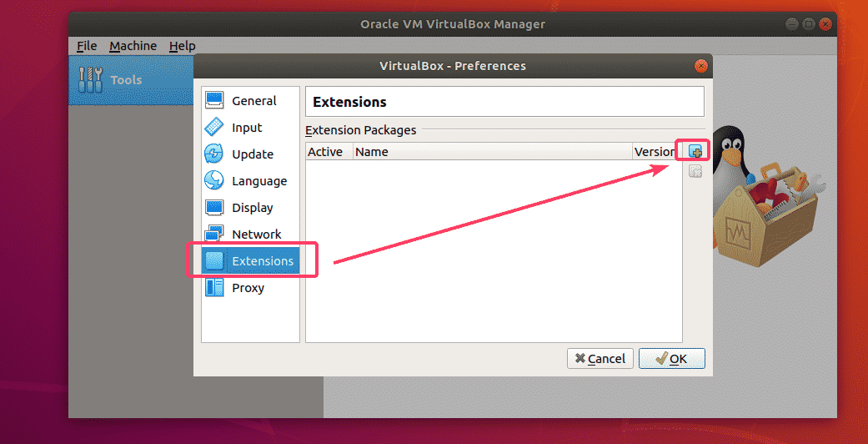Image resolution: width=868 pixels, height=444 pixels.
Task: Click the Extensions heading text
Action: tap(349, 102)
